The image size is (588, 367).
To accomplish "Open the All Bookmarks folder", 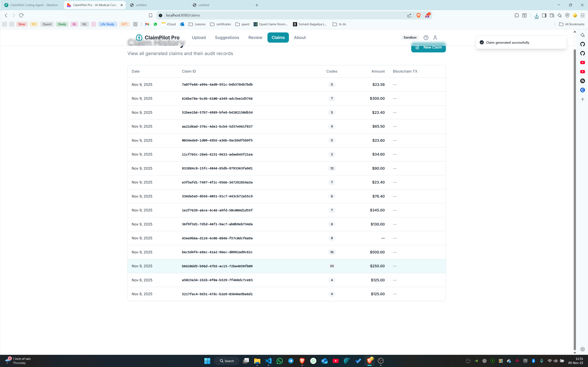I will pos(572,24).
